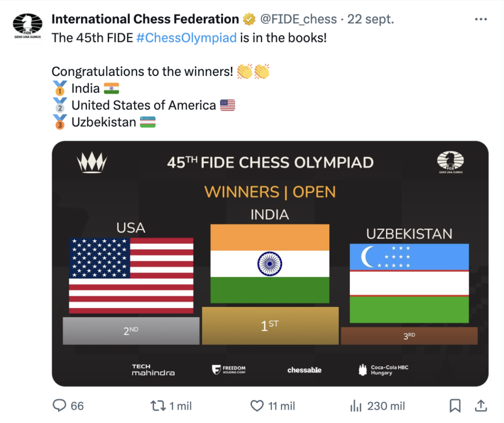The image size is (504, 423).
Task: Open the view analytics bar icon
Action: tap(356, 406)
